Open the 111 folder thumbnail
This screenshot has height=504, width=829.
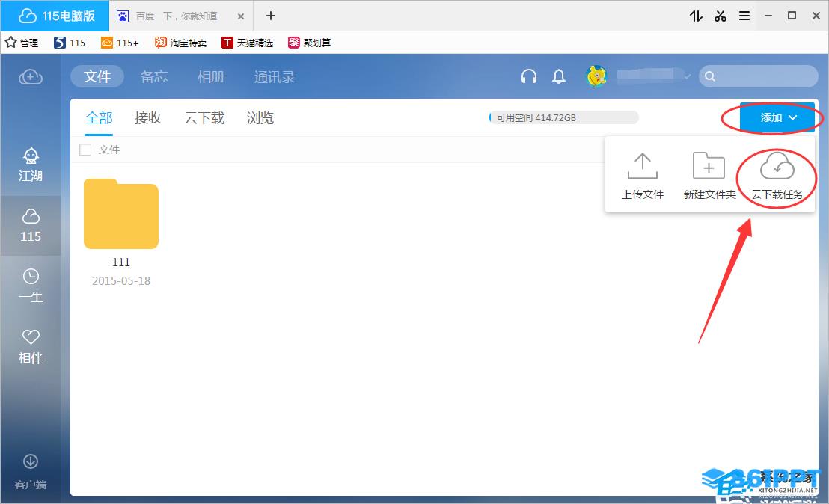(x=121, y=214)
